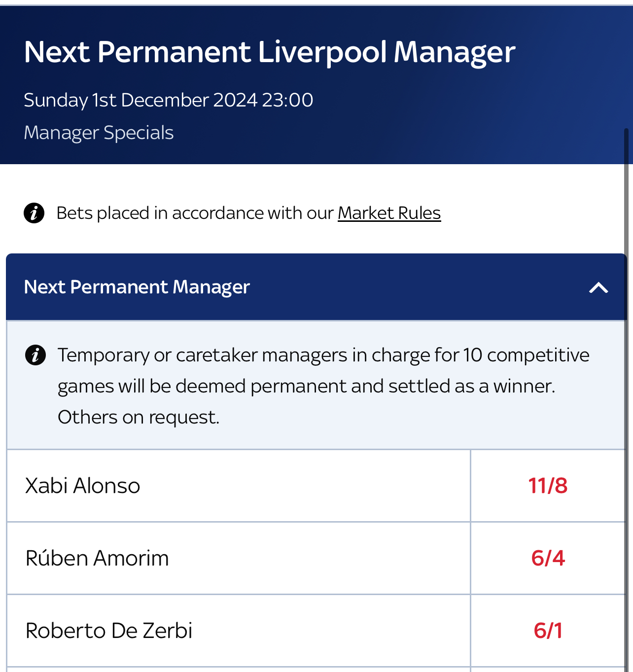Select the 6/4 odds for Rúben Amorim
Viewport: 633px width, 672px height.
548,558
